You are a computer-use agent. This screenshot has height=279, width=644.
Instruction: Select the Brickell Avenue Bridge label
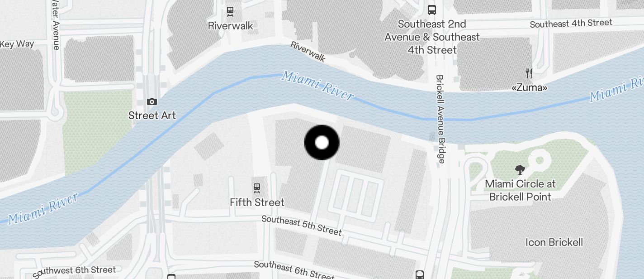click(x=441, y=119)
